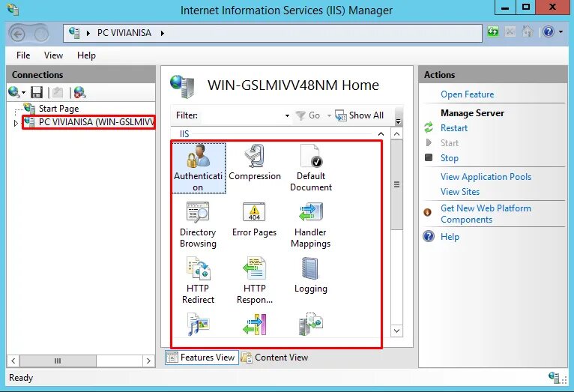Collapse the IIS group chevron
Screen dimensions: 574x392
coord(381,134)
